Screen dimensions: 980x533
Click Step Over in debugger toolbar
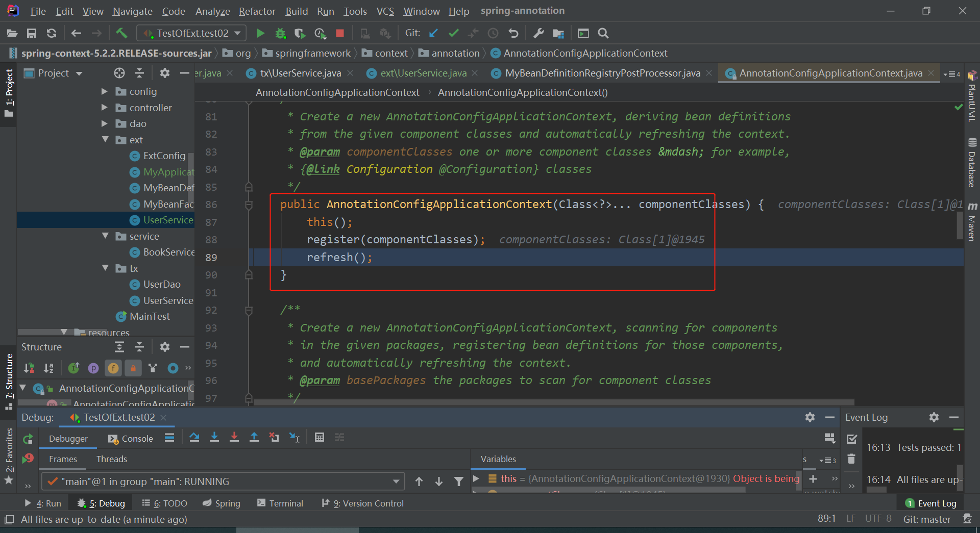click(x=194, y=438)
